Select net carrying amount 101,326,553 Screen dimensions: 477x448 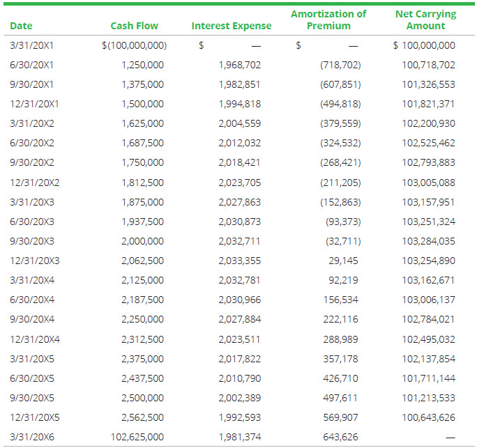click(x=428, y=85)
